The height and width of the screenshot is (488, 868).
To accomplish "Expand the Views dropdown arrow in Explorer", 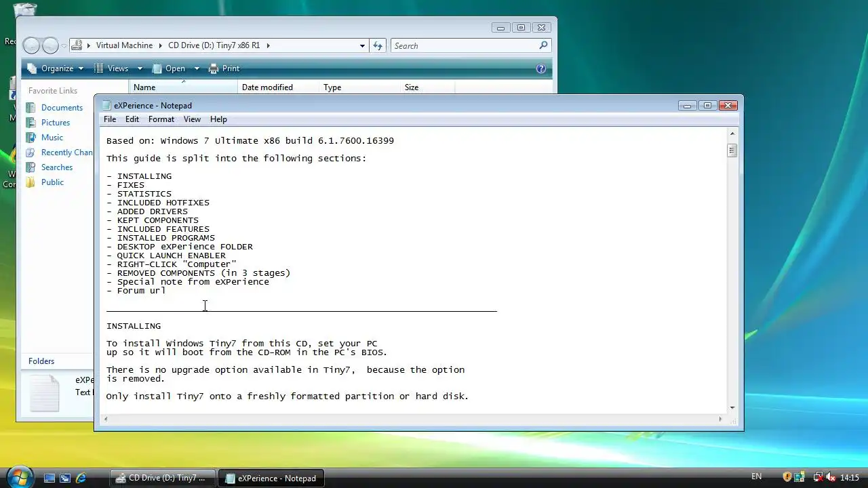I will [140, 68].
